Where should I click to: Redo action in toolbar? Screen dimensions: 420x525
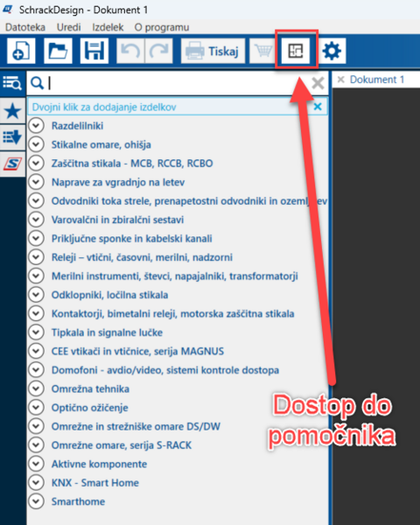tap(158, 51)
